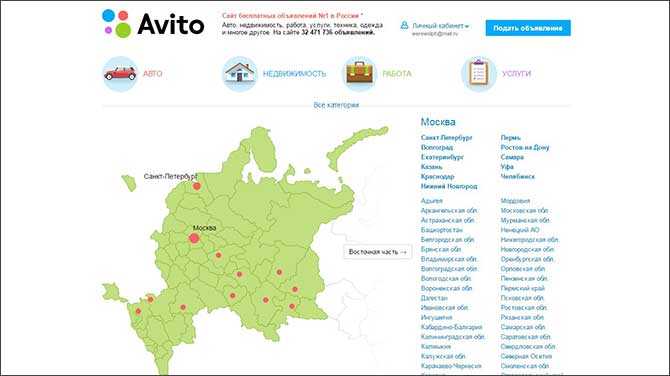This screenshot has height=376, width=670.
Task: Open the Услуги category text link
Action: pyautogui.click(x=516, y=74)
